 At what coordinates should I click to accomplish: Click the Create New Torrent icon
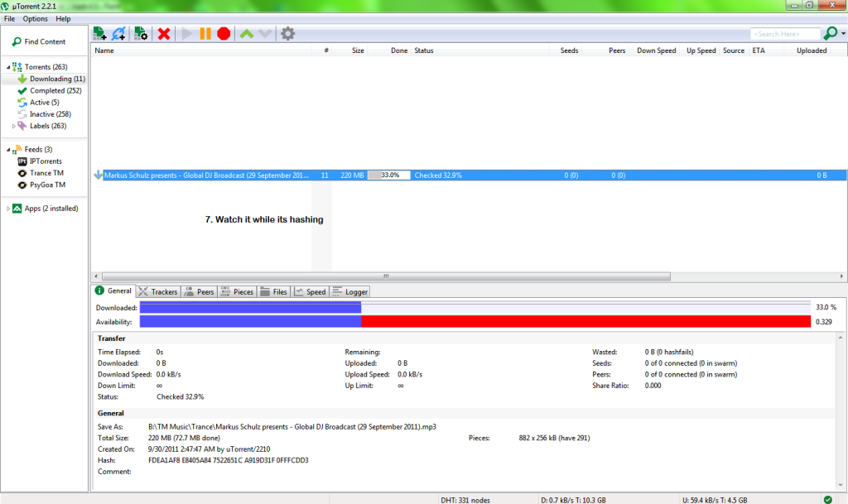(x=141, y=33)
